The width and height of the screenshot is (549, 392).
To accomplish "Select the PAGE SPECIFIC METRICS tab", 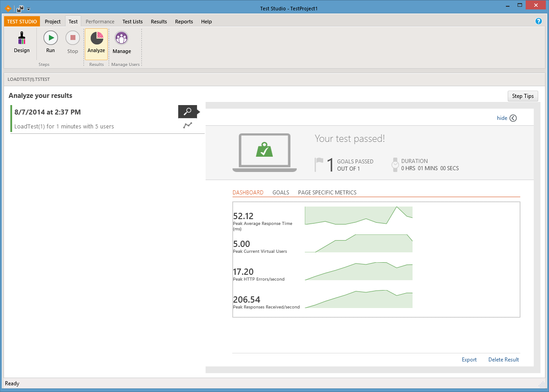I will [x=327, y=193].
